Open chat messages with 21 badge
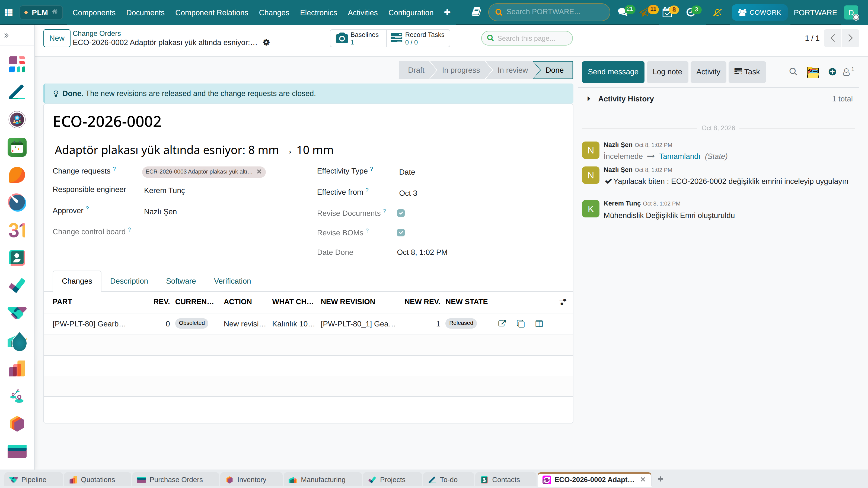The image size is (868, 488). click(623, 12)
